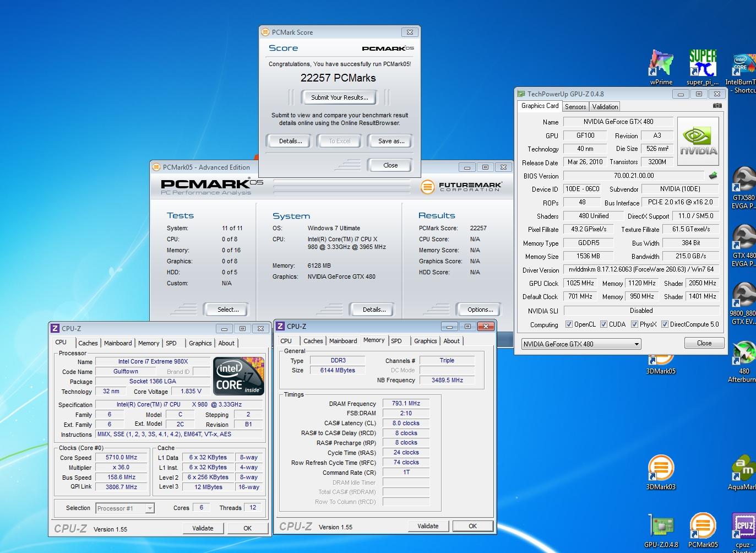Click the NB Frequency value 3489.5 MHz
This screenshot has width=756, height=553.
click(x=447, y=380)
